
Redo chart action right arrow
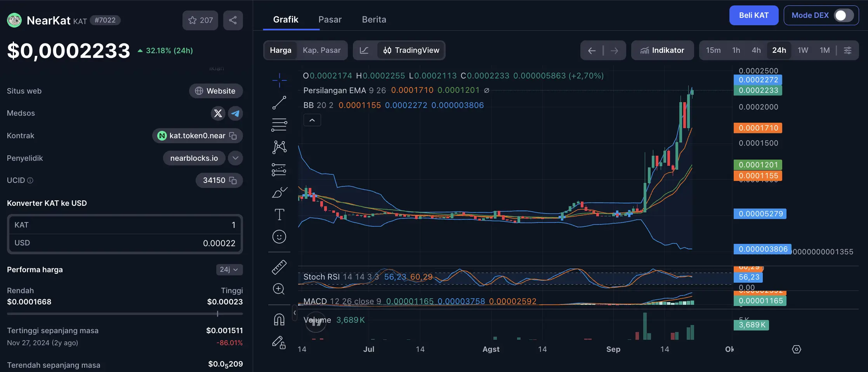click(x=615, y=50)
